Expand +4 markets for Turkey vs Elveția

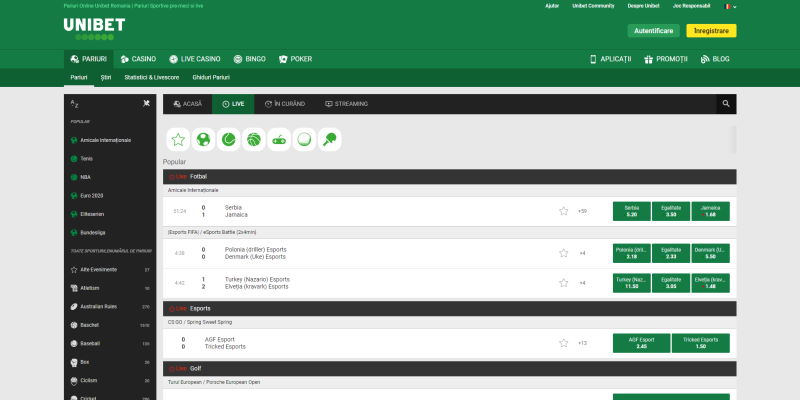tap(582, 283)
